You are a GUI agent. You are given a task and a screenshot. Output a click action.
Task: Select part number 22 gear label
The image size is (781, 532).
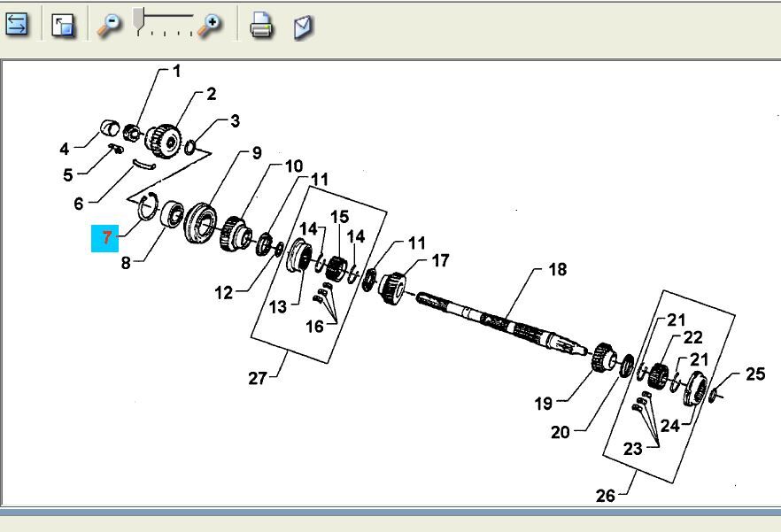(692, 337)
